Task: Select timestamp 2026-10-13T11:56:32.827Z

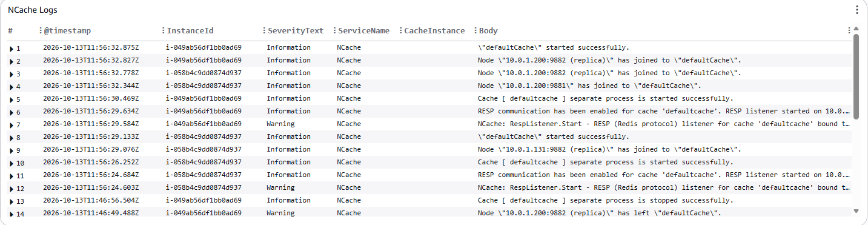Action: (x=91, y=61)
